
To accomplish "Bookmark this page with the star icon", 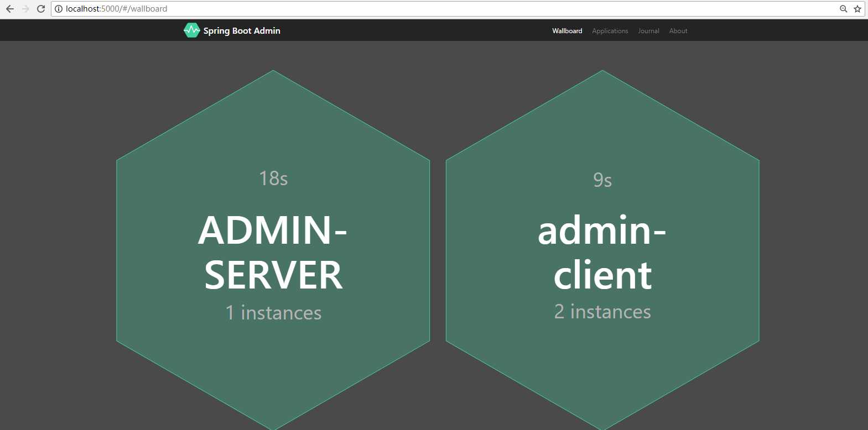I will click(x=857, y=9).
